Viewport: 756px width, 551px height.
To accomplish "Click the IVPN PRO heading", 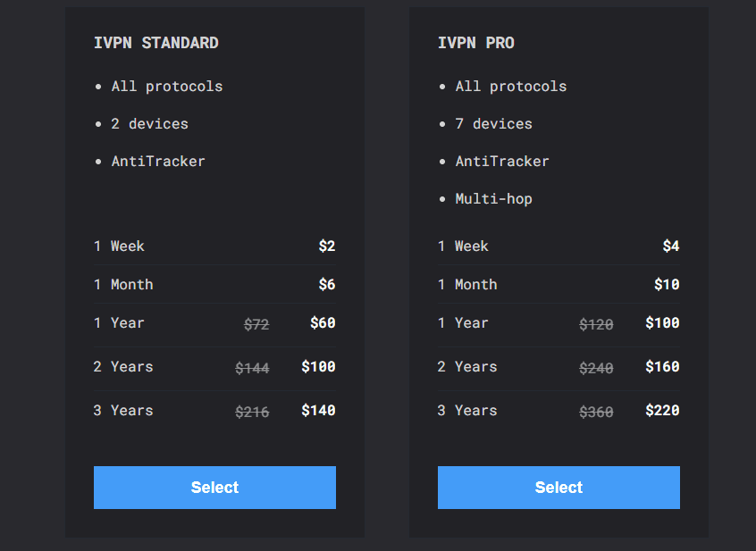I will click(476, 43).
